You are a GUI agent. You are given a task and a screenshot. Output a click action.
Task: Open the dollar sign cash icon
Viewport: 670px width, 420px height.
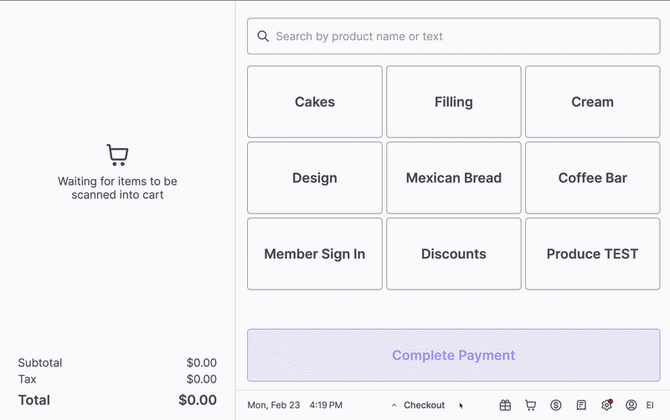click(556, 405)
